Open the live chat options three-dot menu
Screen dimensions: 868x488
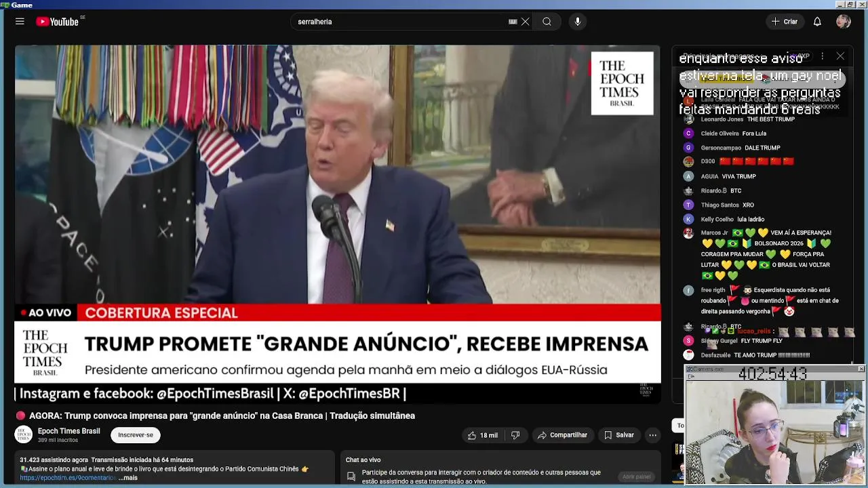point(822,56)
